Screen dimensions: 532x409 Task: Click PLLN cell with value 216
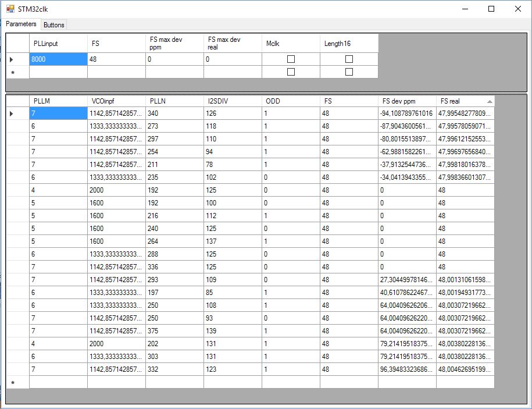(174, 216)
